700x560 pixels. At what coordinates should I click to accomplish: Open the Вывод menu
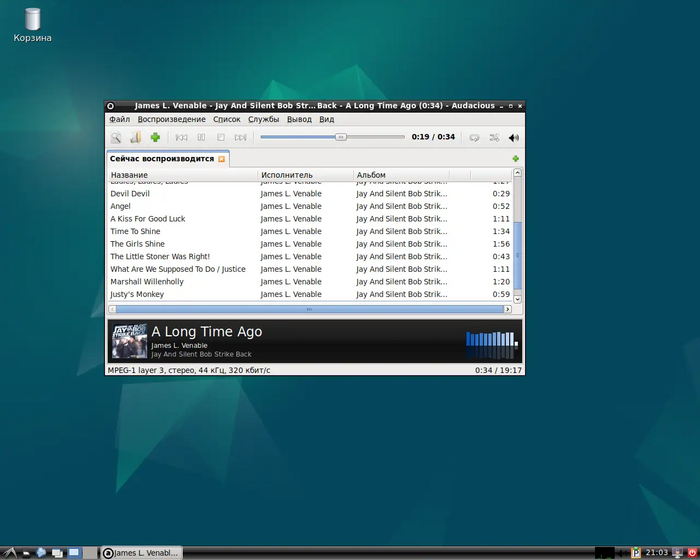299,119
